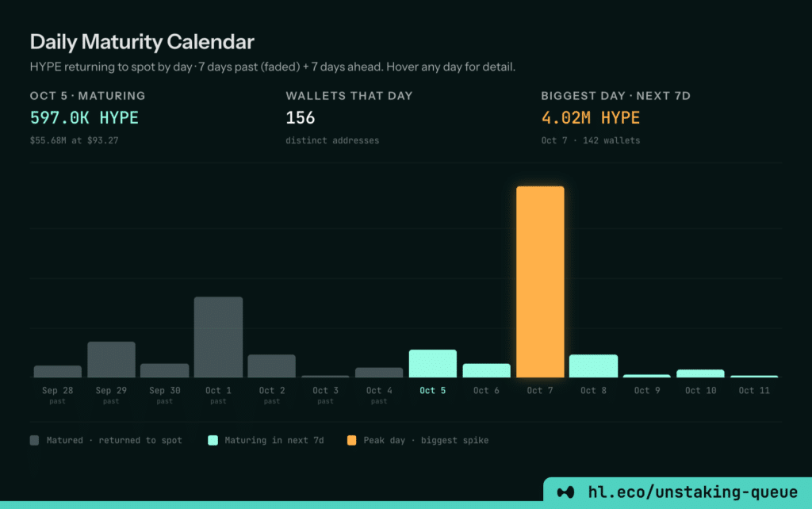Click the 'Oct 7 · 142 wallets' text
The image size is (812, 509).
pyautogui.click(x=591, y=140)
